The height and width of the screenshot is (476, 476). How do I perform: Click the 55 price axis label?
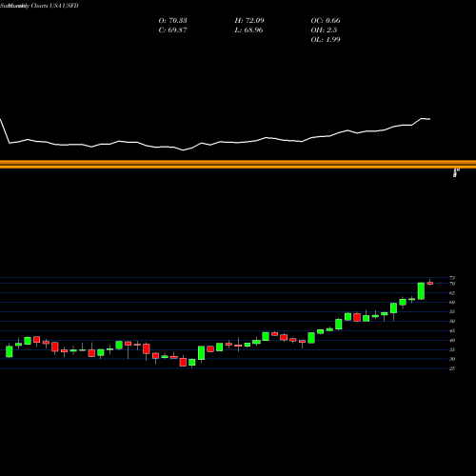point(452,312)
